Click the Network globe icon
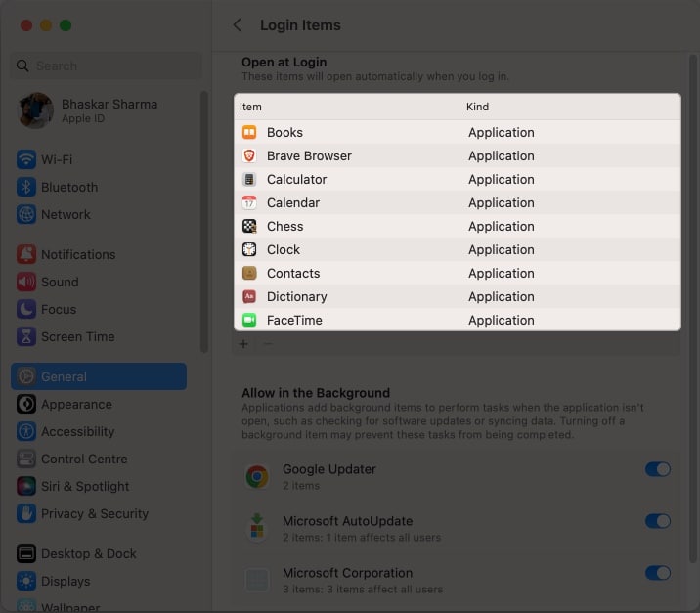The image size is (700, 613). [26, 214]
